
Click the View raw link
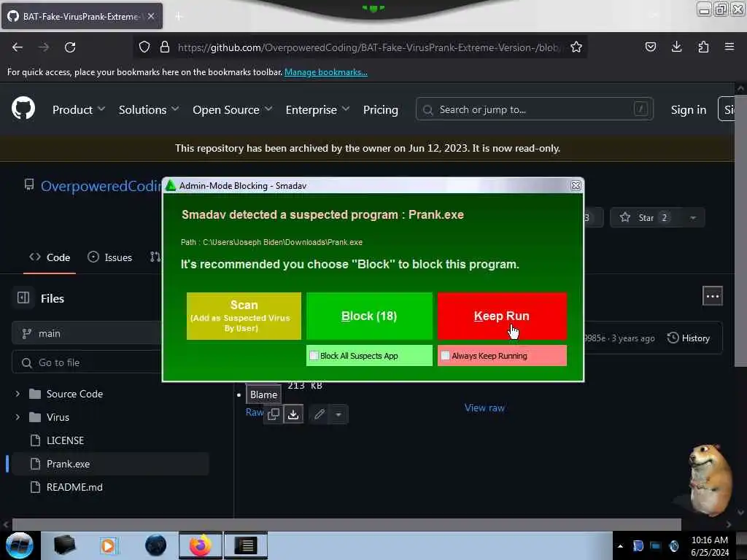[484, 408]
